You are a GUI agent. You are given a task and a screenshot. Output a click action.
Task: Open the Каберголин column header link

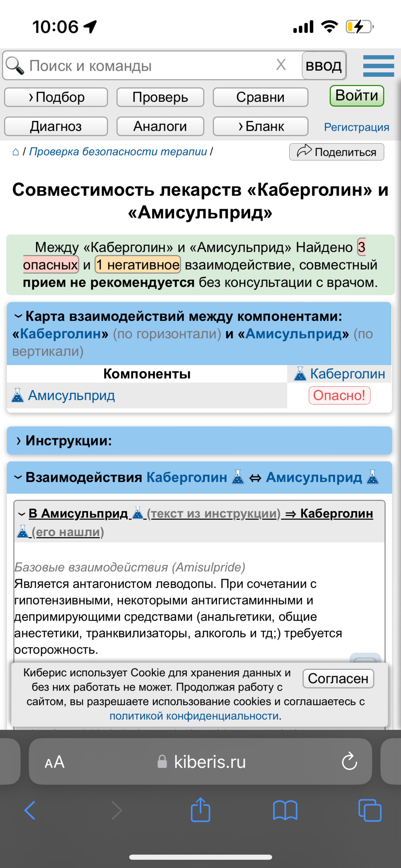(347, 374)
